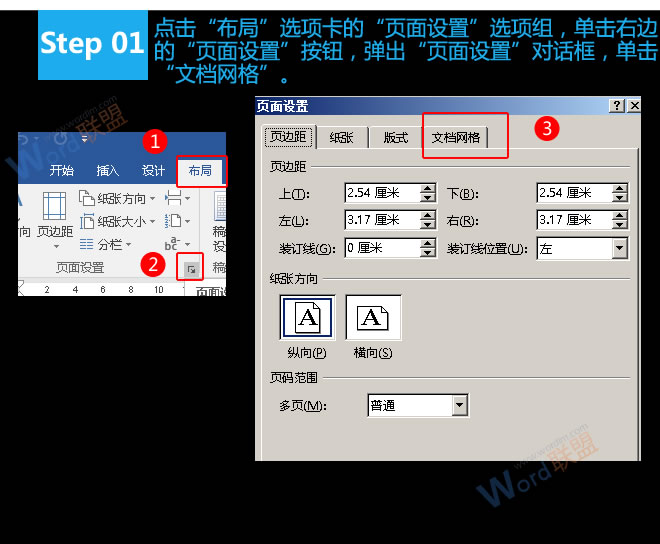Decrease the 右(R) right margin value
The height and width of the screenshot is (544, 660).
(x=620, y=225)
